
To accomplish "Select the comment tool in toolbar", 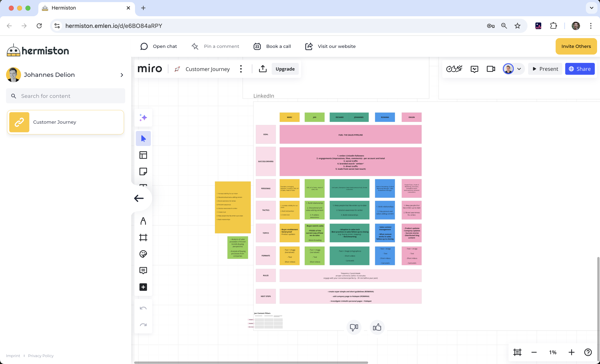I will pos(143,270).
